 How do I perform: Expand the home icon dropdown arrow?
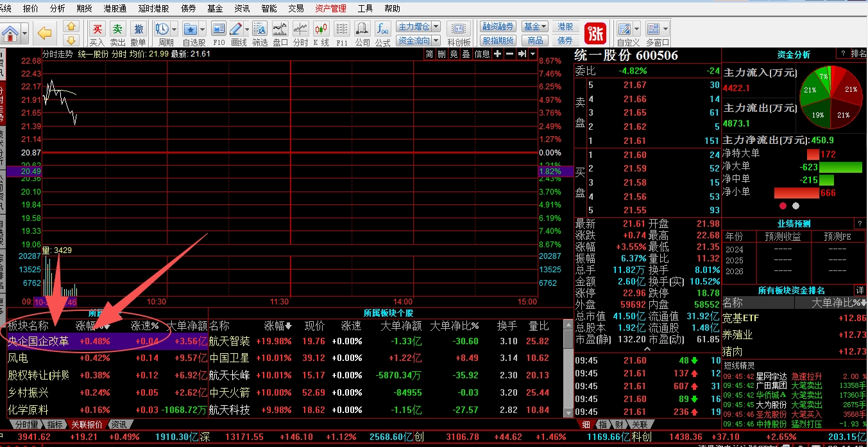[x=24, y=33]
